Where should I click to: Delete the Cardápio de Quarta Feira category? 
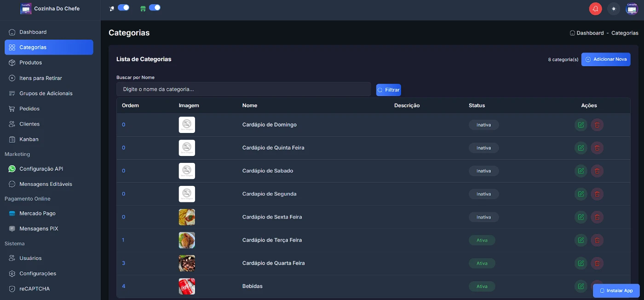[597, 263]
